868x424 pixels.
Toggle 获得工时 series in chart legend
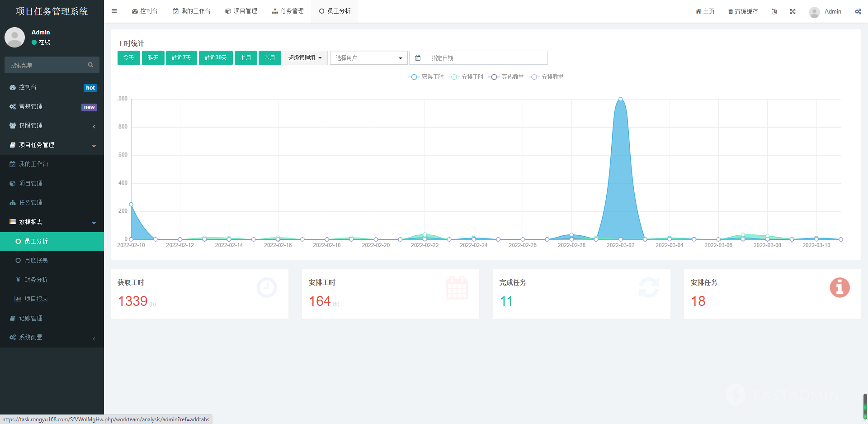(x=426, y=77)
